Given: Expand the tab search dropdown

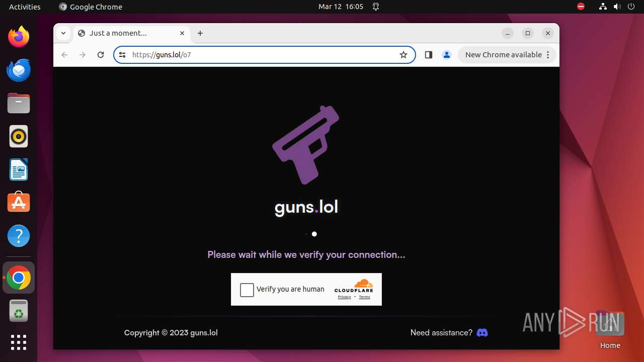Looking at the screenshot, I should [63, 33].
